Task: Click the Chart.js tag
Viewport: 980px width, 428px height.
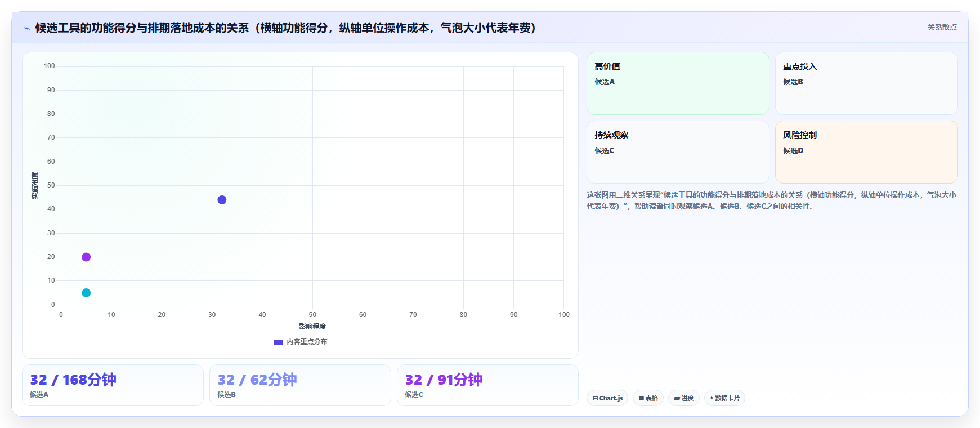Action: coord(607,398)
